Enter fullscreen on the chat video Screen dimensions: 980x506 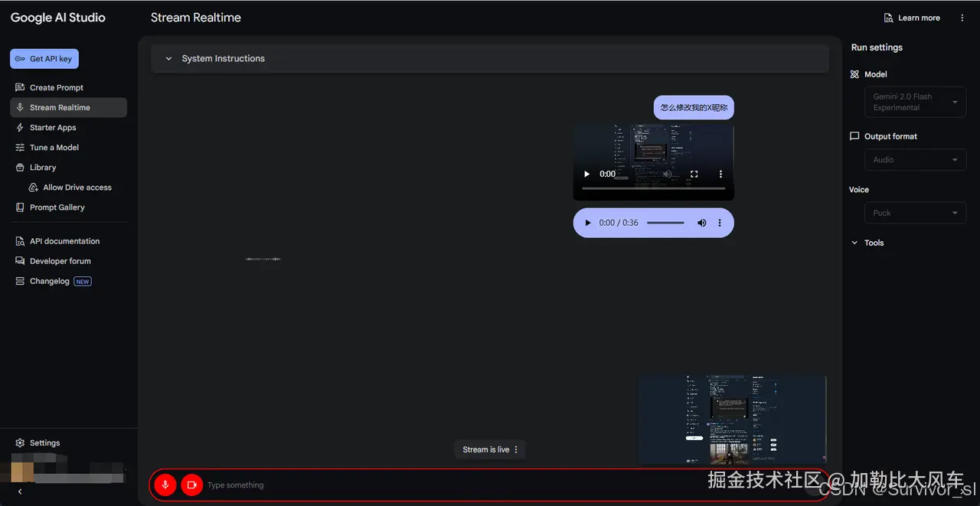coord(694,174)
